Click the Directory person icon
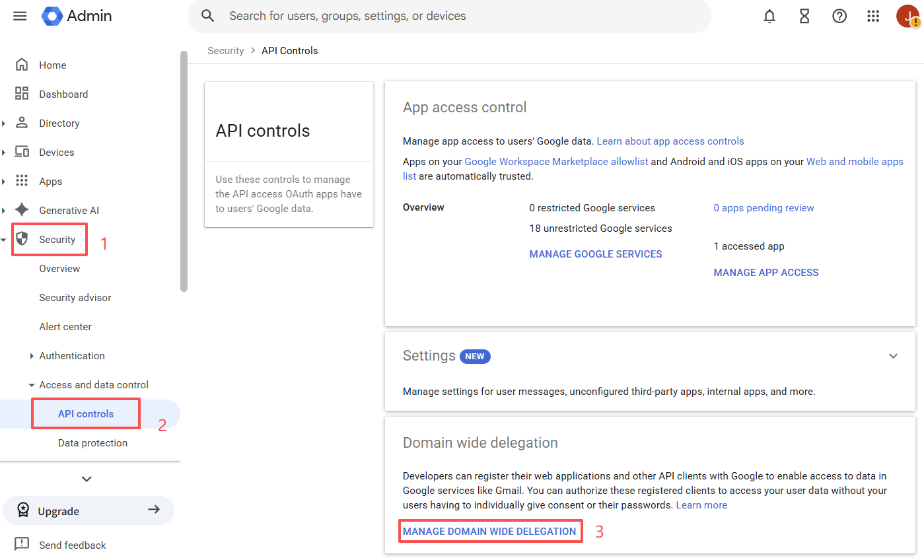 [22, 123]
